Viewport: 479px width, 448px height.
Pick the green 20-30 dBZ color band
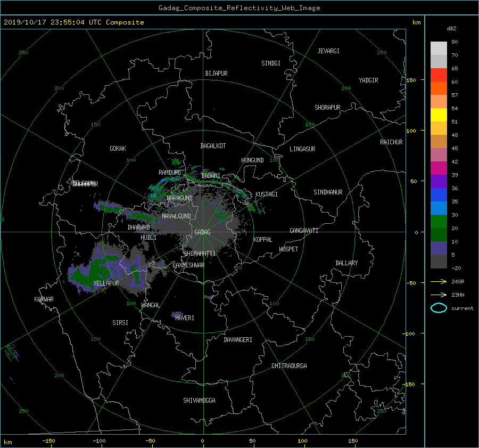pyautogui.click(x=439, y=222)
